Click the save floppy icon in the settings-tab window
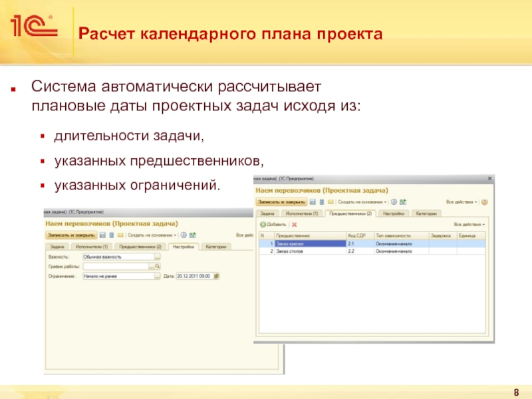This screenshot has width=532, height=399. (102, 235)
